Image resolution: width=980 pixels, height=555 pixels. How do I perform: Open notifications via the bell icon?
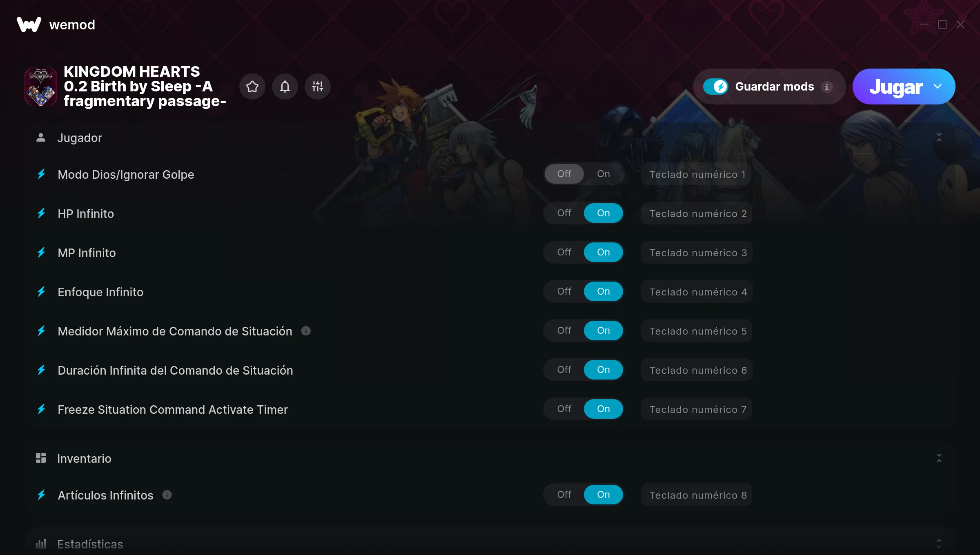[x=285, y=87]
